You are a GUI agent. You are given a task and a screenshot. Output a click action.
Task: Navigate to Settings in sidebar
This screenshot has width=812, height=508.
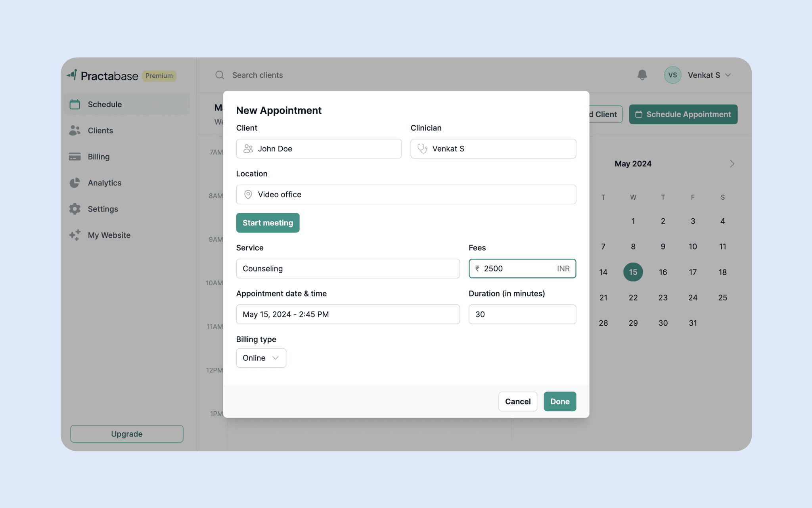coord(103,209)
